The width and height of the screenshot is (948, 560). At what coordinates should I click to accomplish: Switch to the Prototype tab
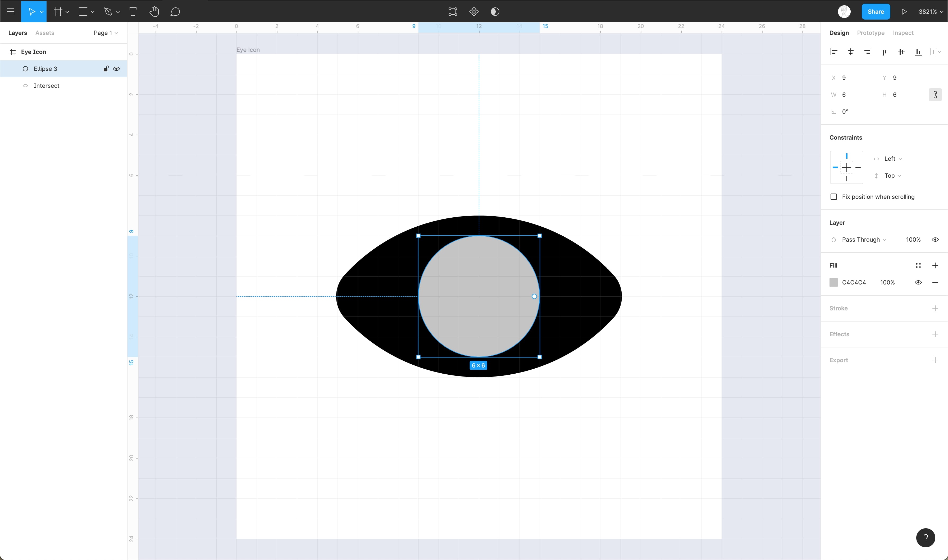(870, 33)
